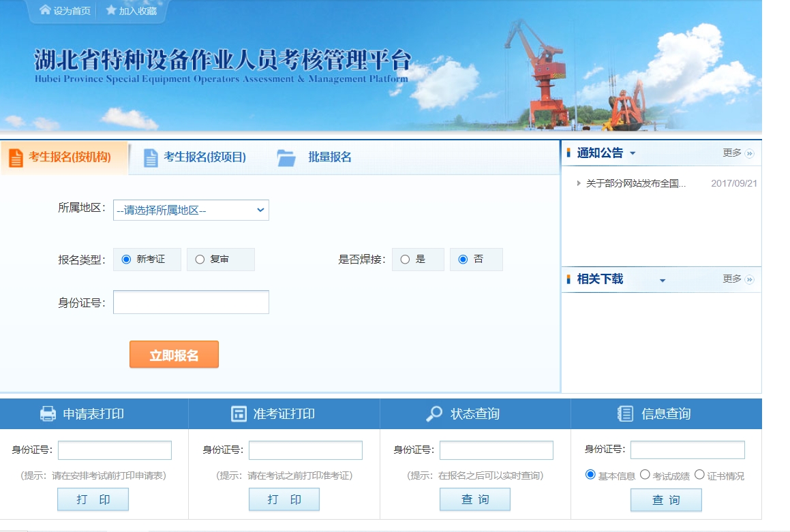Open the 所属地区 region dropdown
The width and height of the screenshot is (790, 532).
pos(191,210)
